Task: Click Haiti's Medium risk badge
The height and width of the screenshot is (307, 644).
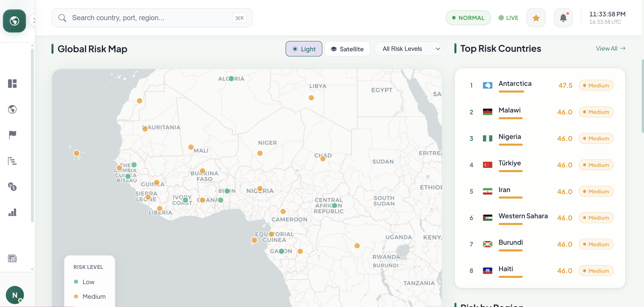Action: click(x=596, y=270)
